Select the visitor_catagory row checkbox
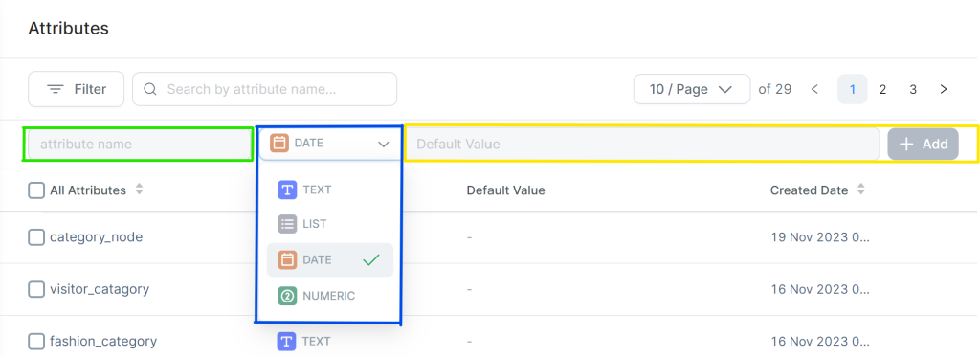Image resolution: width=980 pixels, height=358 pixels. tap(36, 289)
